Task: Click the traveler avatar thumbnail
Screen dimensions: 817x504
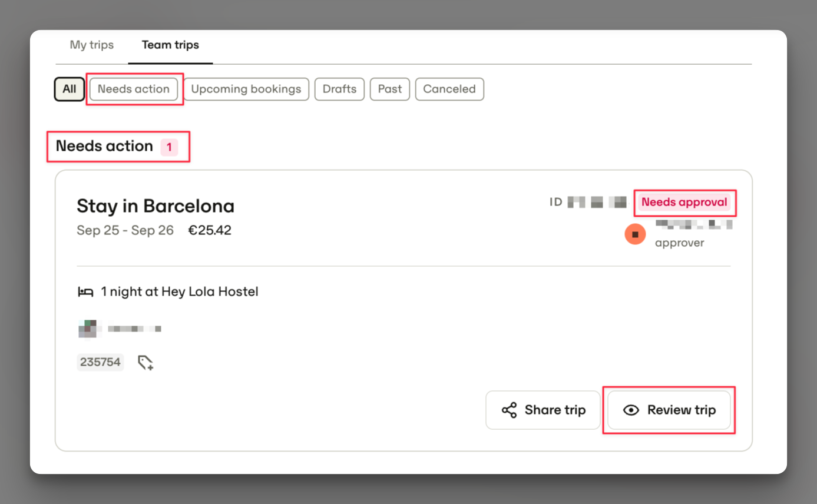Action: (x=87, y=329)
